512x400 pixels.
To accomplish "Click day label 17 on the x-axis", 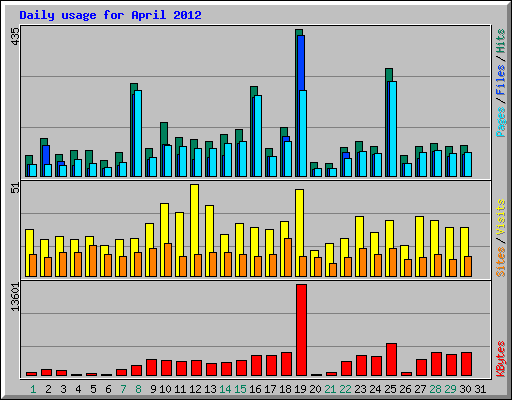I will pos(270,389).
